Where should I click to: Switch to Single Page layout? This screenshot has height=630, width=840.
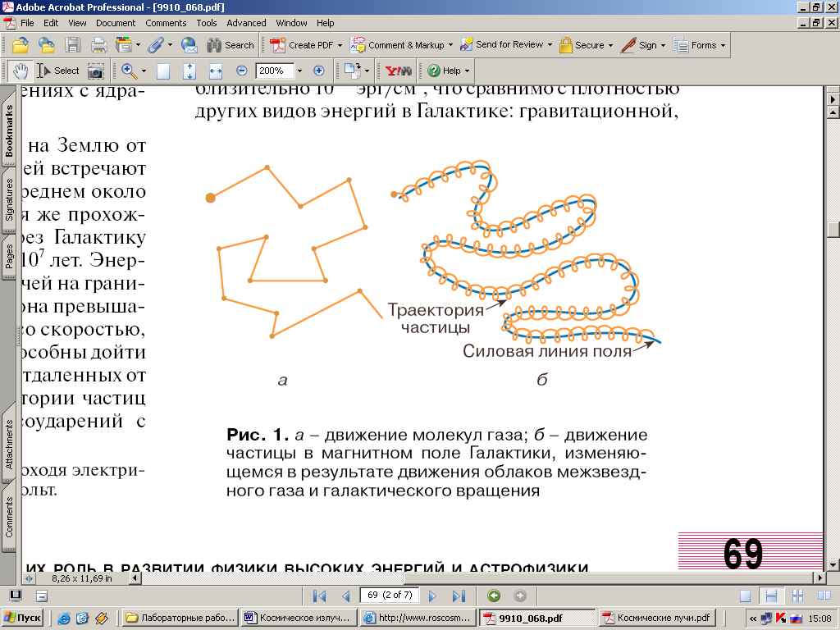tap(745, 596)
